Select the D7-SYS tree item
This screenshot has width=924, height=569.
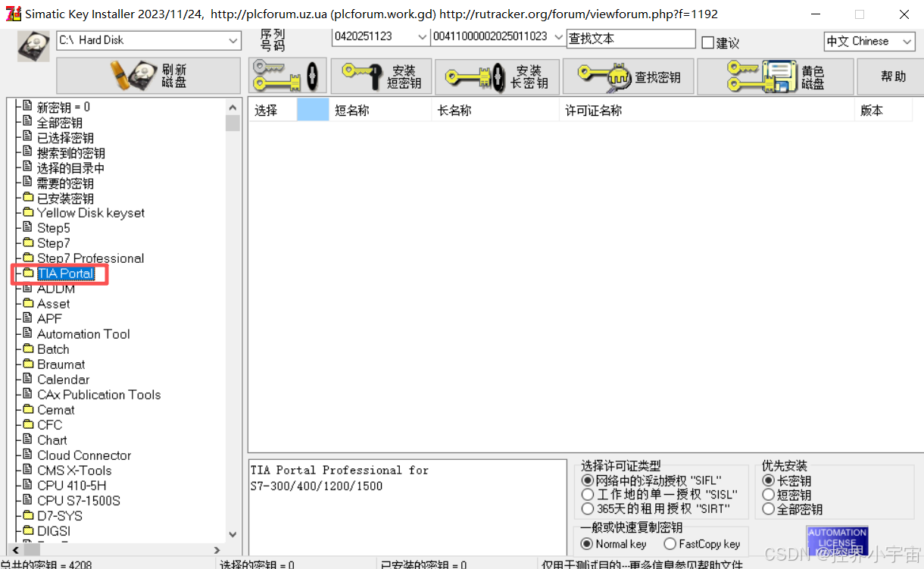pyautogui.click(x=59, y=516)
